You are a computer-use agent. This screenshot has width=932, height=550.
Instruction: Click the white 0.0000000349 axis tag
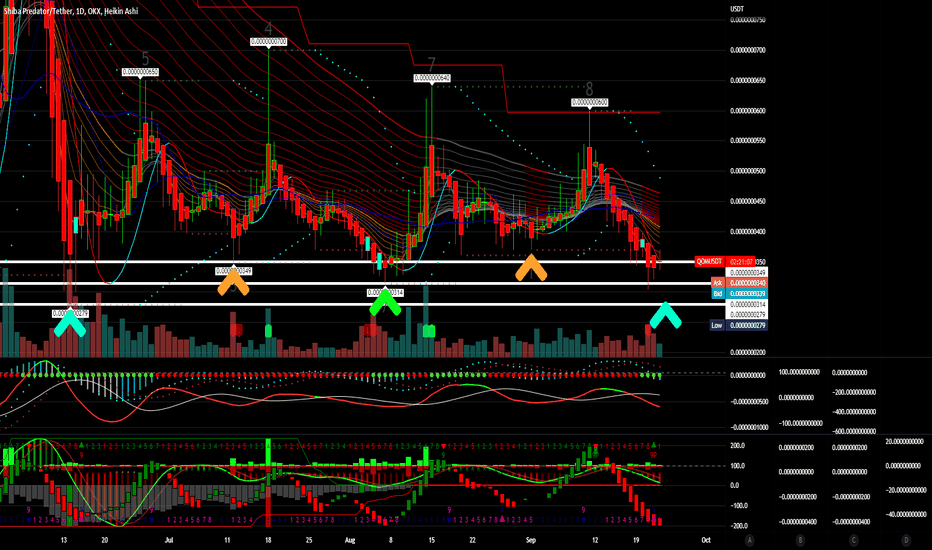click(x=748, y=272)
